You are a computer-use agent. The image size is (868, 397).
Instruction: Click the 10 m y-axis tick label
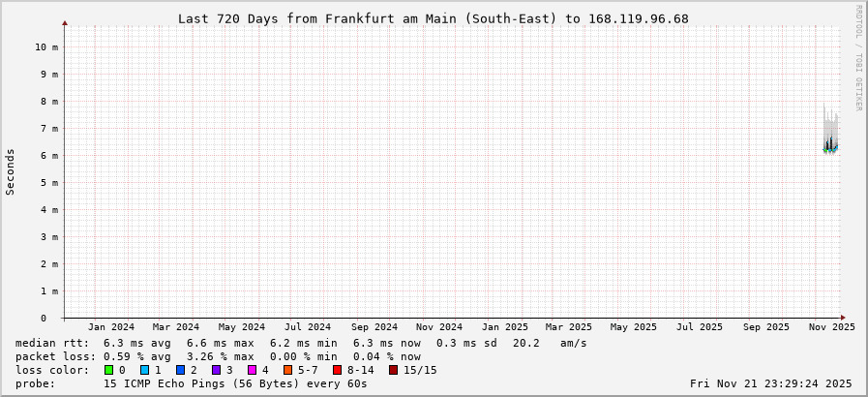46,46
